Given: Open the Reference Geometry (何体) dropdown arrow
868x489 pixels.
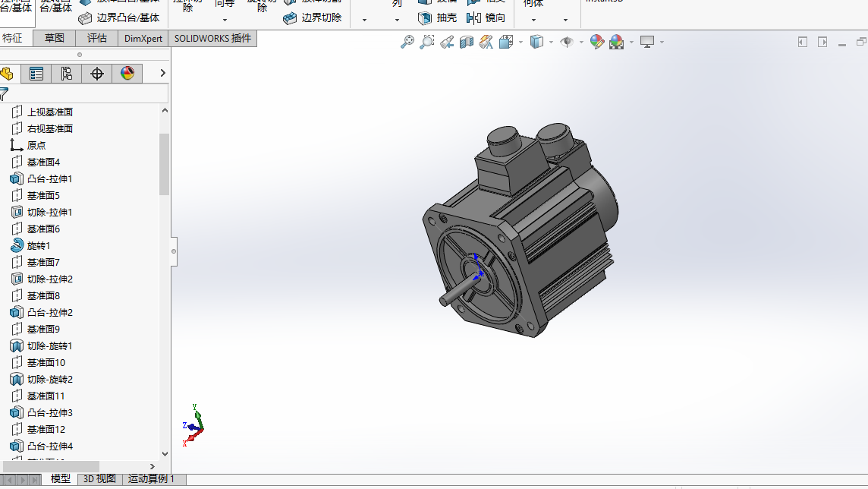Looking at the screenshot, I should (533, 20).
